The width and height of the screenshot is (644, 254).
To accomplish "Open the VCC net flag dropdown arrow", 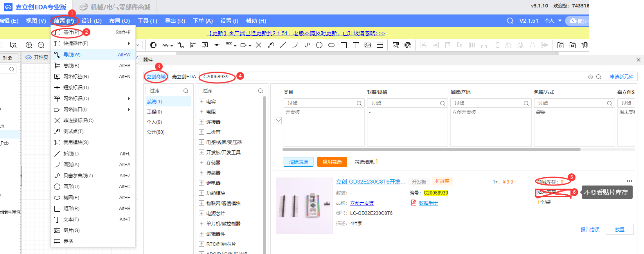I will 235,46.
